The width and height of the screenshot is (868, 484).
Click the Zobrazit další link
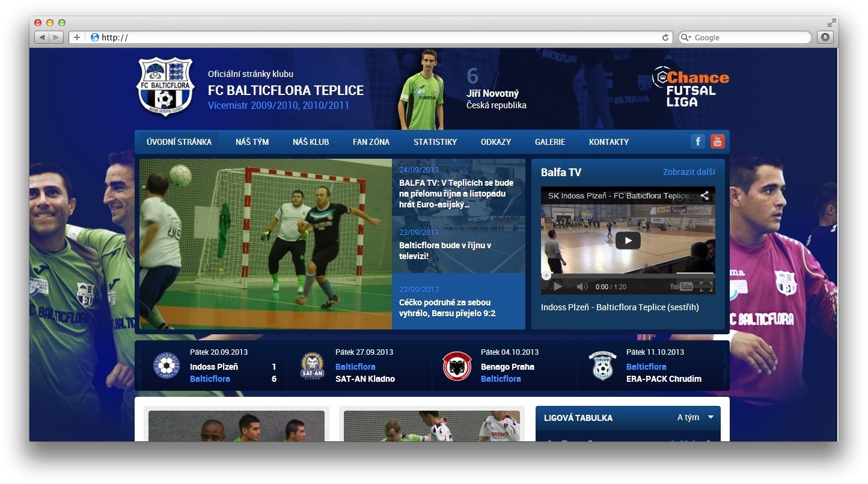pyautogui.click(x=688, y=172)
